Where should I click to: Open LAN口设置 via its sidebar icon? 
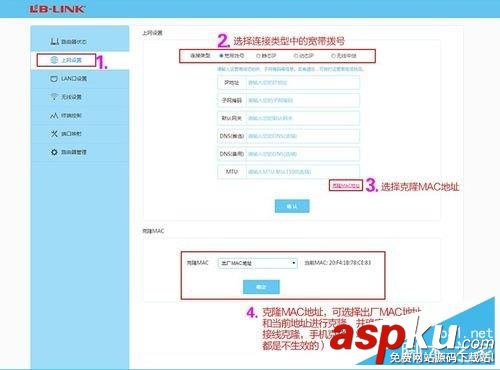[54, 78]
